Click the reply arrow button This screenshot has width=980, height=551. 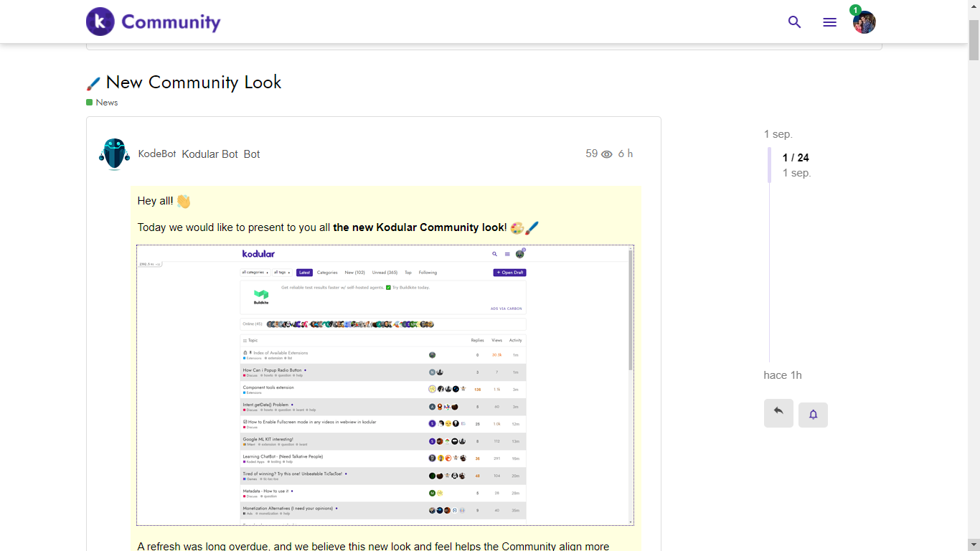(778, 413)
